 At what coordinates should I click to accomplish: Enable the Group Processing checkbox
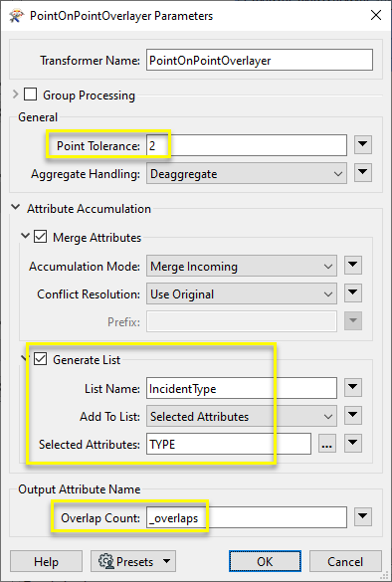coord(31,95)
